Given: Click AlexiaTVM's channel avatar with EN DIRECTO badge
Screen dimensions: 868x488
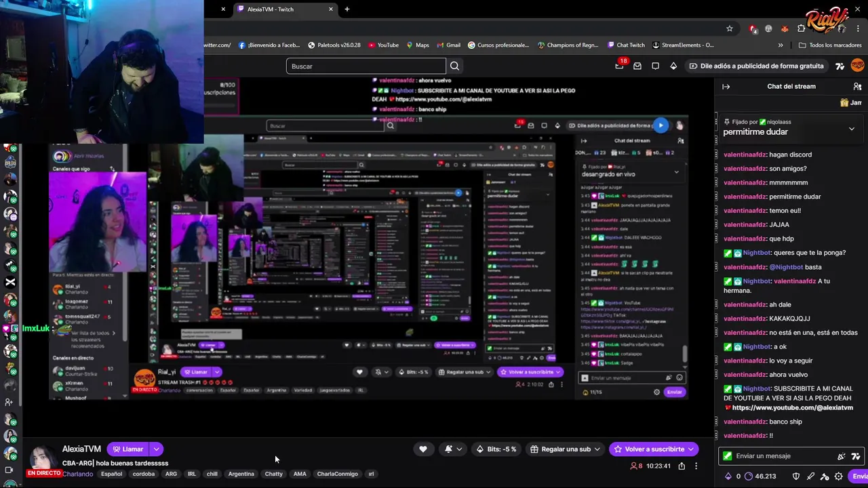Looking at the screenshot, I should tap(42, 461).
